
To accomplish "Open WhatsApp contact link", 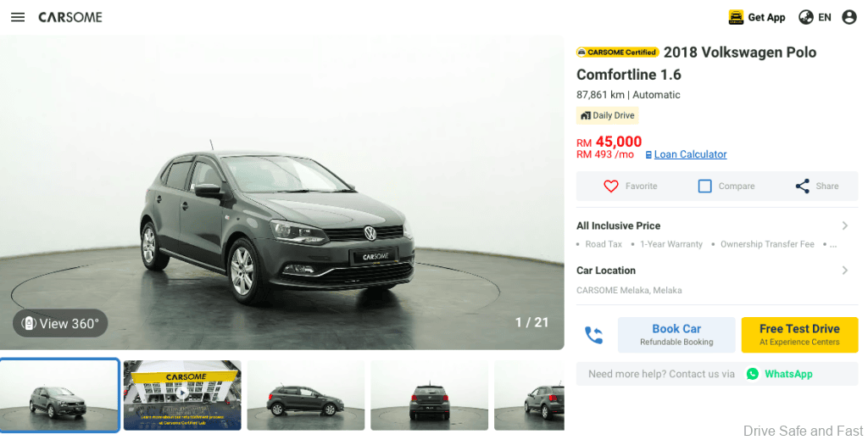I will pyautogui.click(x=780, y=374).
